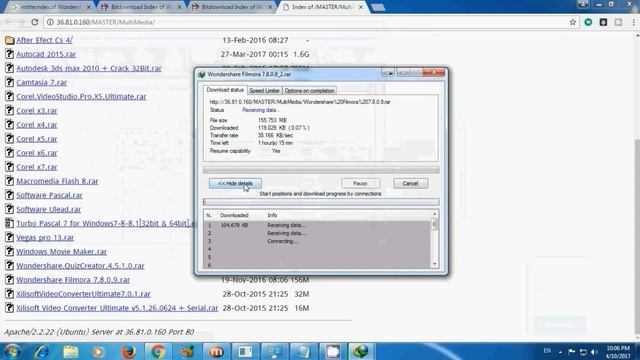The width and height of the screenshot is (640, 360).
Task: Reload the page with the refresh icon
Action: 35,22
